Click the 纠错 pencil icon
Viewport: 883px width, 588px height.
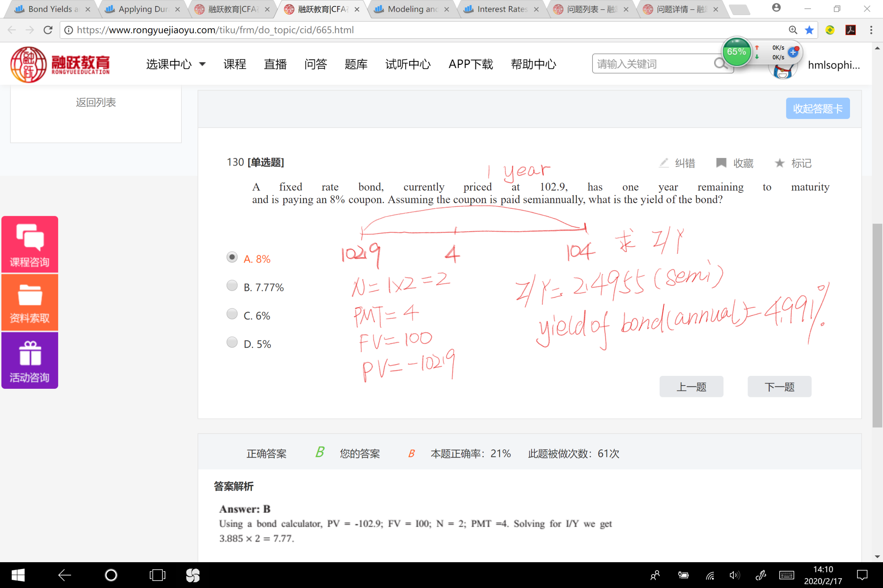coord(664,163)
